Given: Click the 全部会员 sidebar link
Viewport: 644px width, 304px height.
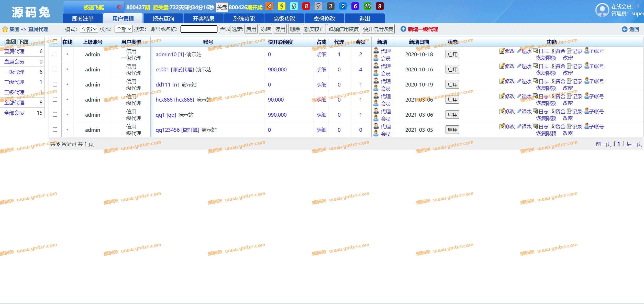Looking at the screenshot, I should pos(14,113).
